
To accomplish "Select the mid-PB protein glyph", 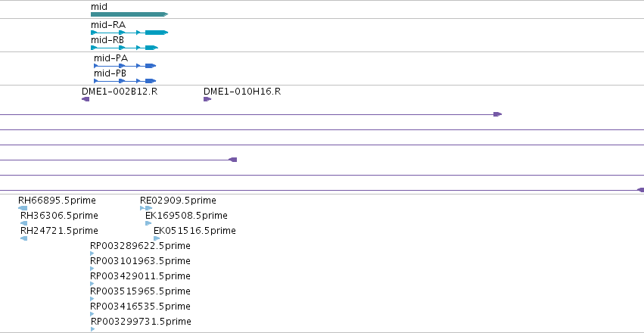I will [x=125, y=81].
